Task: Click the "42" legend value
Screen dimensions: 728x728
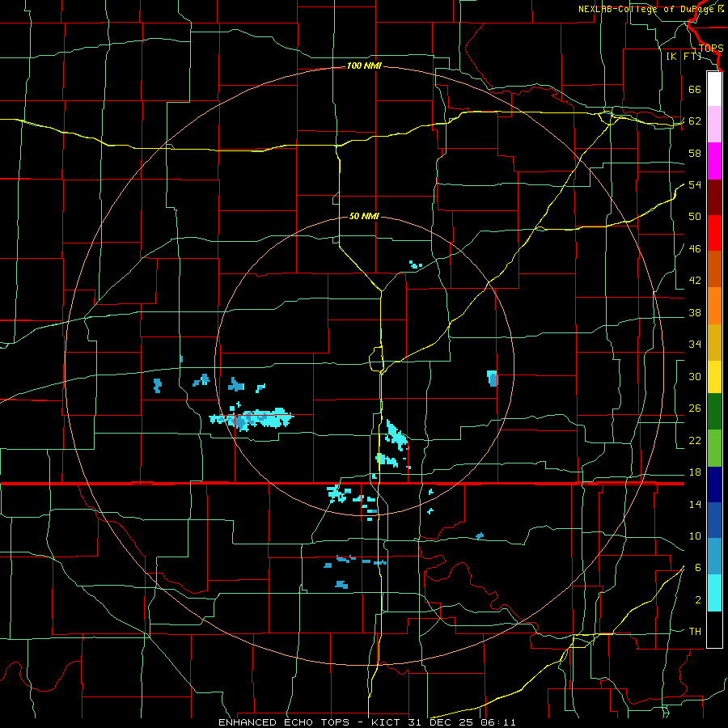Action: tap(695, 281)
